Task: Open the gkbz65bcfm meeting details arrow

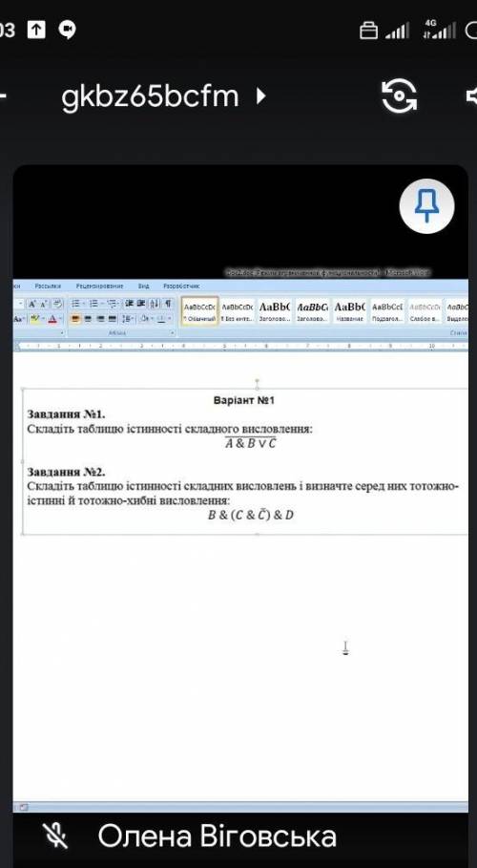Action: tap(261, 96)
